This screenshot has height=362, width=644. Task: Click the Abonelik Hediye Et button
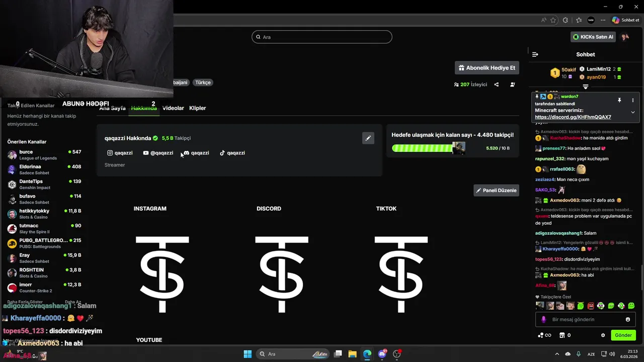click(487, 68)
